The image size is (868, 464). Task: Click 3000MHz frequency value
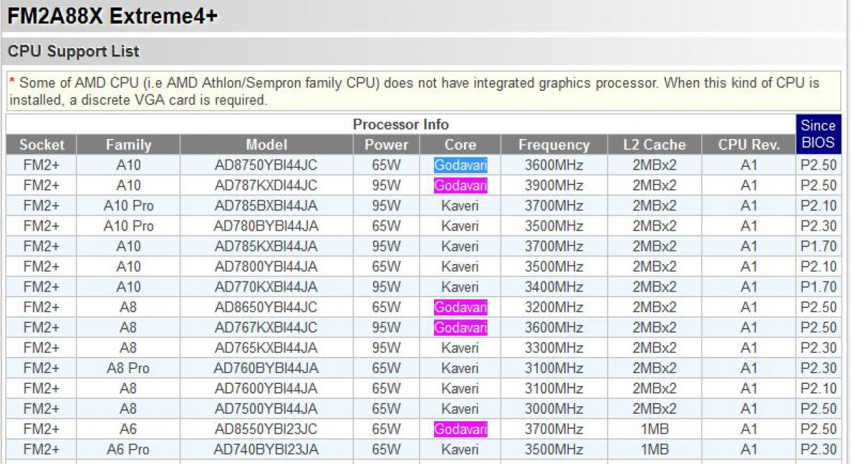pyautogui.click(x=554, y=409)
